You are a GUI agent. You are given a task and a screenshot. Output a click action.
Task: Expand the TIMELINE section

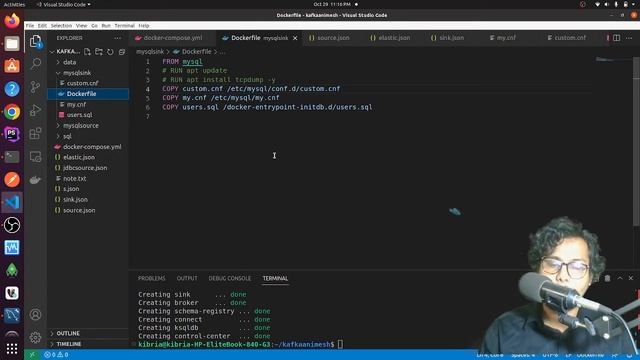88,344
